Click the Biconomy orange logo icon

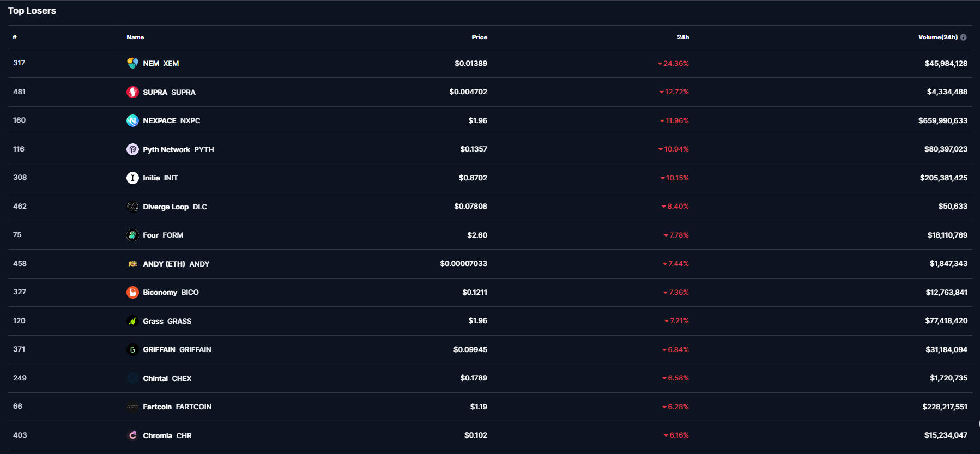(132, 292)
